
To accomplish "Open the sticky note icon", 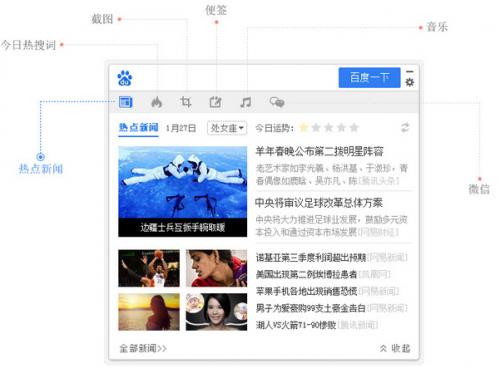I will pos(215,102).
